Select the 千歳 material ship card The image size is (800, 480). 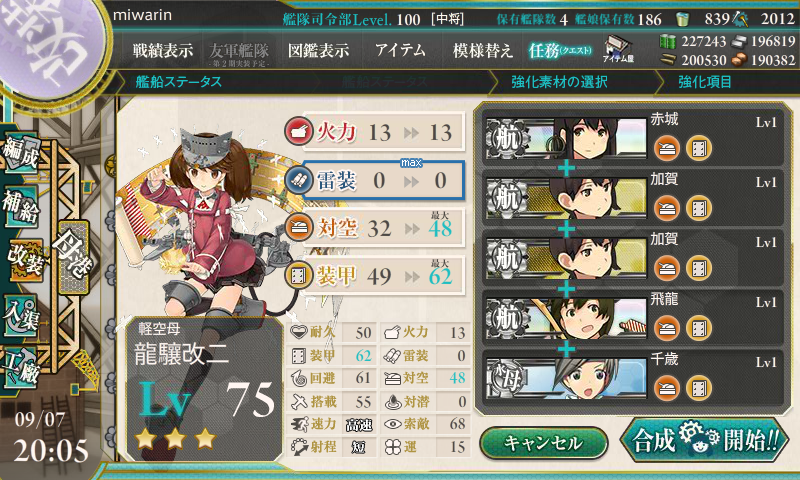(632, 378)
